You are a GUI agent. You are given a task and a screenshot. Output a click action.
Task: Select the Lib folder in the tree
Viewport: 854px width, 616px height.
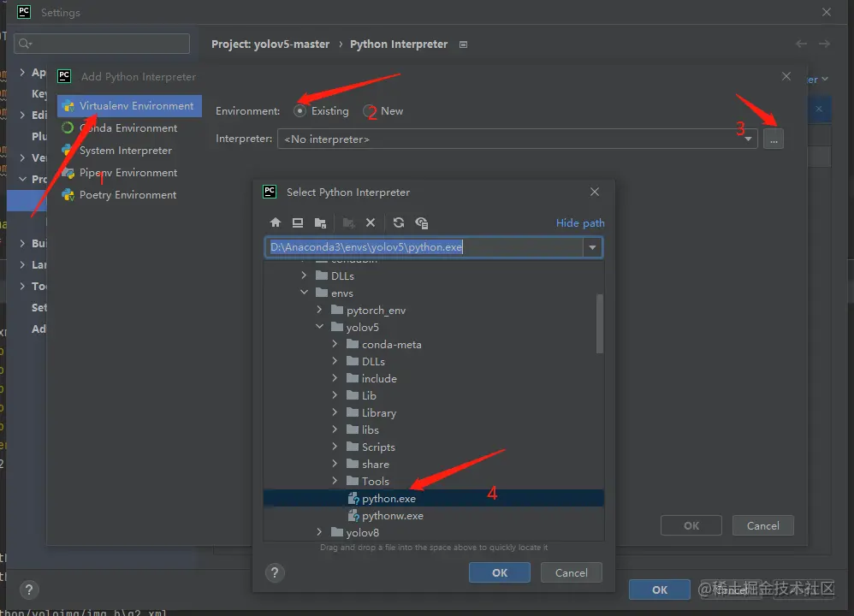(434, 395)
